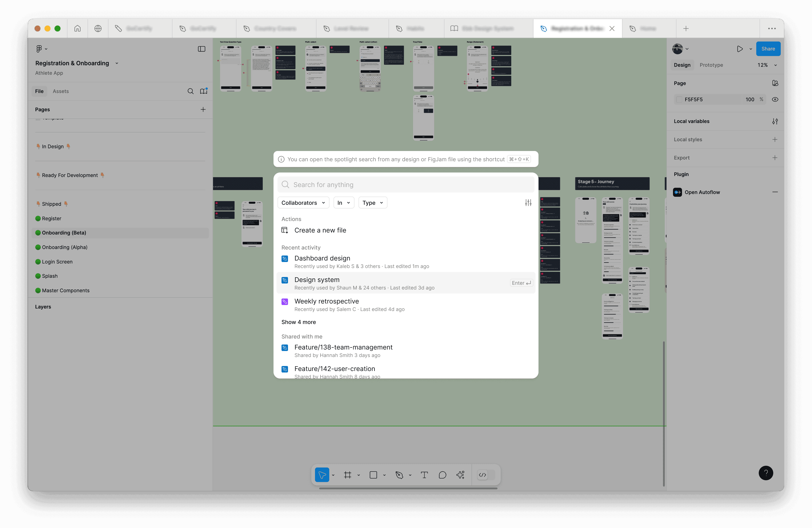
Task: Expand shape tools dropdown arrow
Action: pos(384,475)
